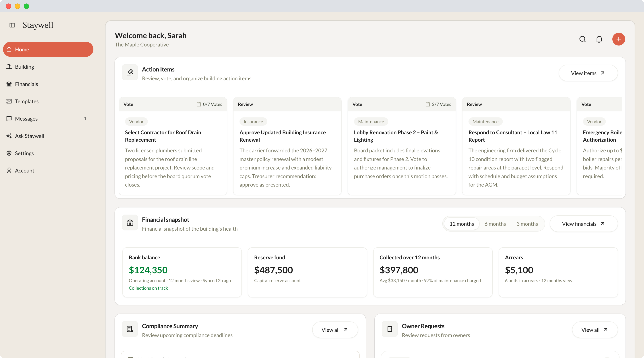Viewport: 644px width, 358px height.
Task: Click the macOS yellow minimize button
Action: click(x=17, y=6)
